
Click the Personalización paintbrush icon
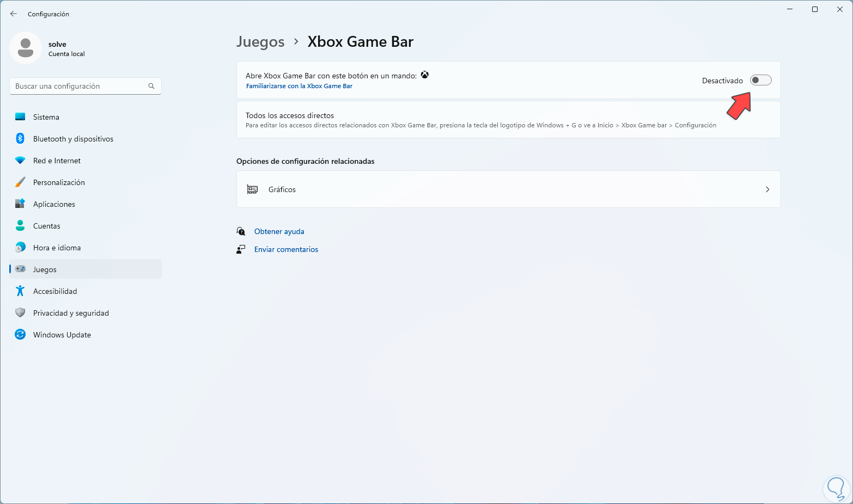[x=20, y=182]
